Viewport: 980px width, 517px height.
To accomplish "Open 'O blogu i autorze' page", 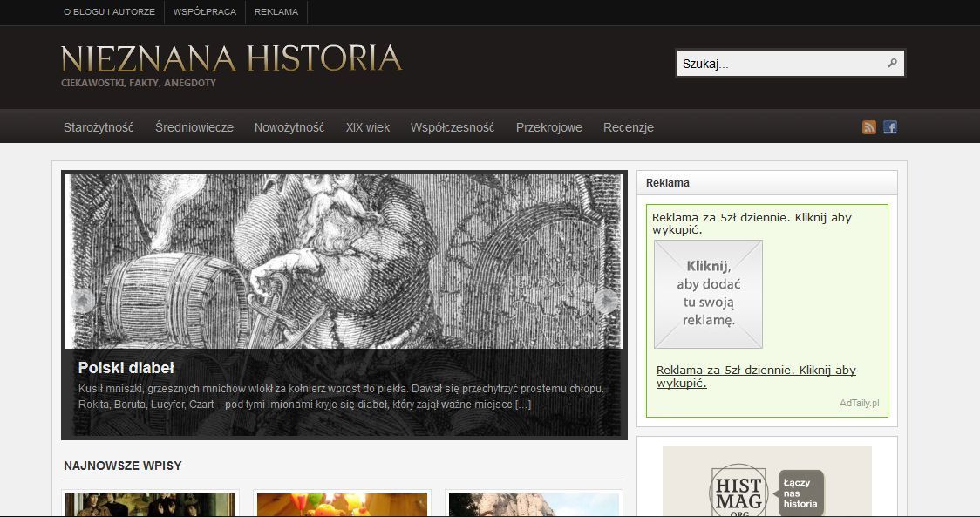I will tap(109, 12).
